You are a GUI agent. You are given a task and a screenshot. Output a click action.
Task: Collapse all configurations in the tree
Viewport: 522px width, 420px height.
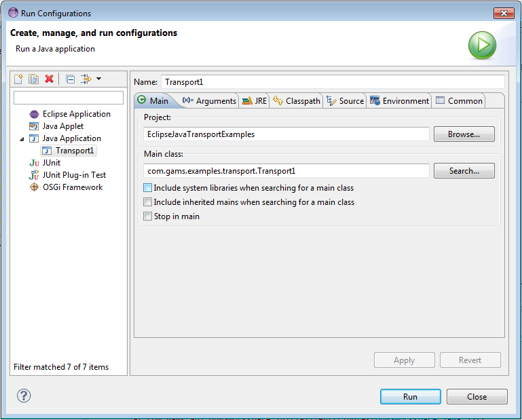70,79
